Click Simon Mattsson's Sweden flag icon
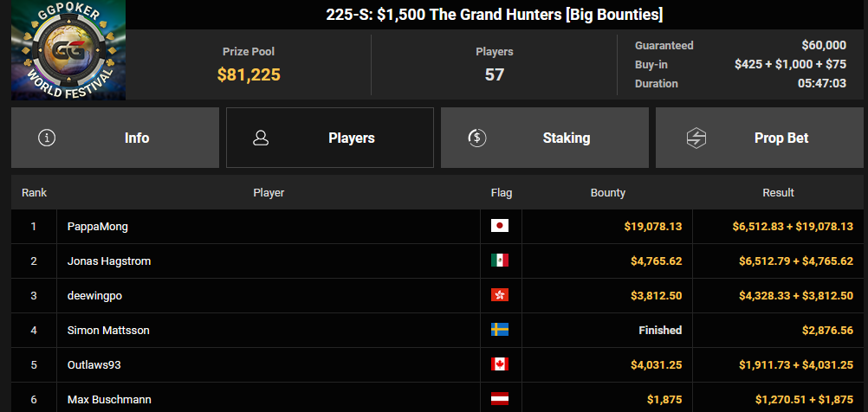Viewport: 868px width, 412px height. click(499, 330)
